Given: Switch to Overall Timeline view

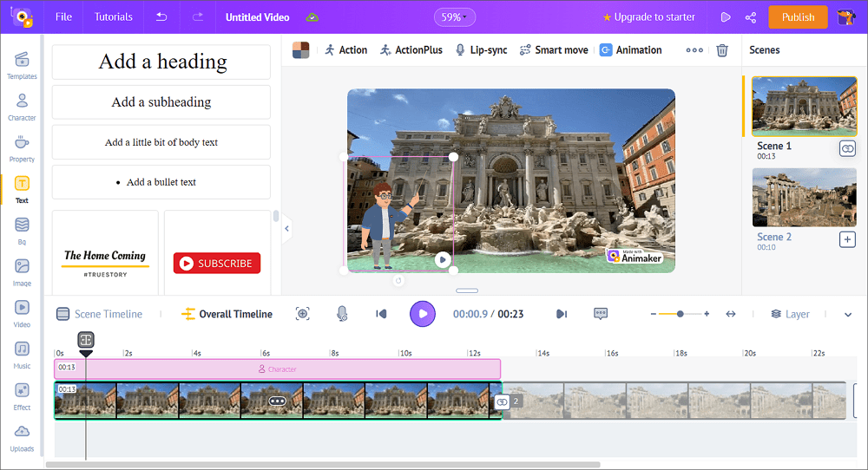Looking at the screenshot, I should (x=227, y=314).
